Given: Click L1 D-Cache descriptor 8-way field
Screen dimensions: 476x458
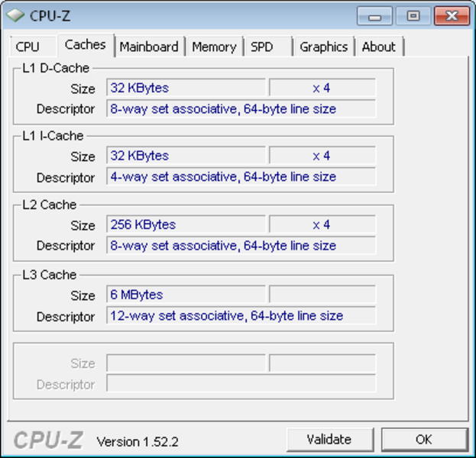Looking at the screenshot, I should click(241, 108).
